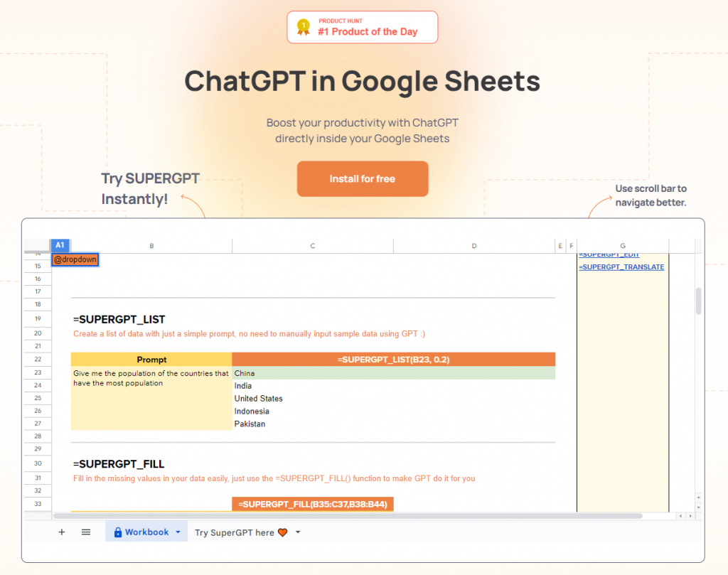Image resolution: width=728 pixels, height=575 pixels.
Task: Click the scroll right arrow
Action: coord(690,516)
